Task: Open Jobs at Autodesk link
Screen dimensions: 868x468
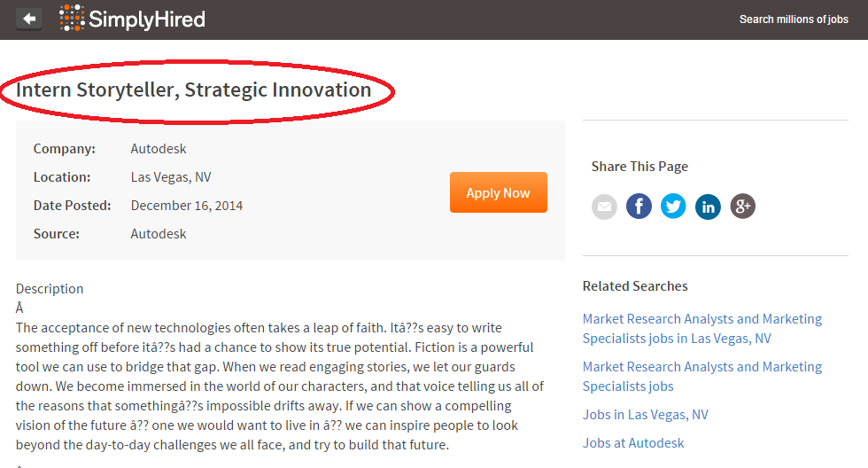Action: (x=632, y=443)
